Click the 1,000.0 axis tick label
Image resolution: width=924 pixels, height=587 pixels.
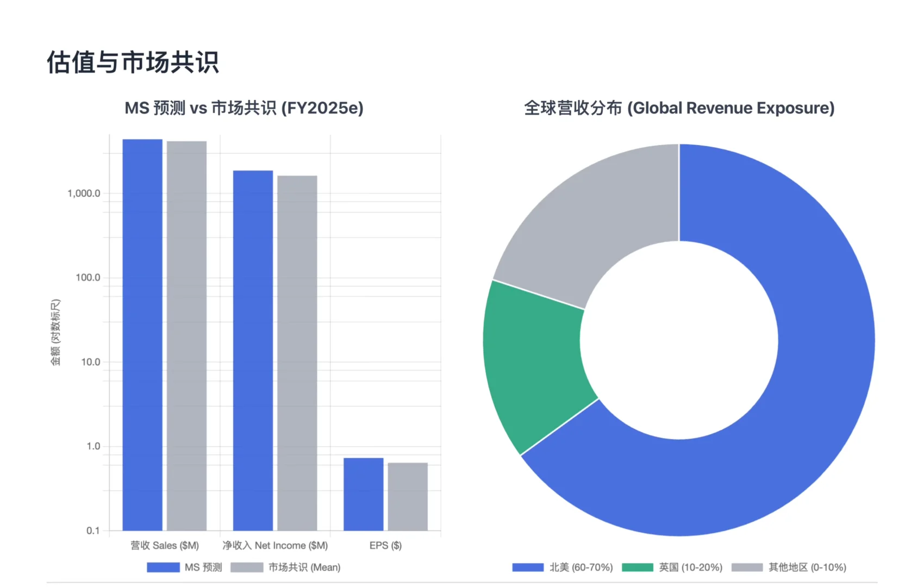point(85,192)
